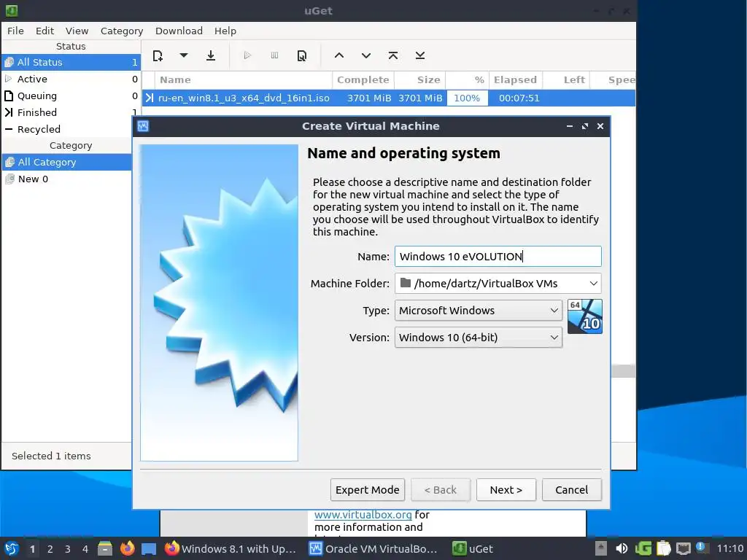The width and height of the screenshot is (747, 560).
Task: Click the volume speaker icon in system tray
Action: [x=622, y=548]
